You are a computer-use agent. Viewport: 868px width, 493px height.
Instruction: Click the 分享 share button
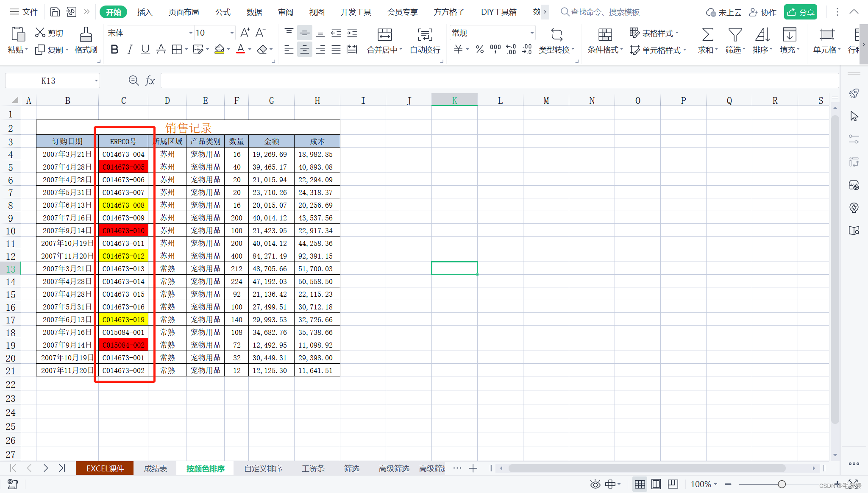800,12
